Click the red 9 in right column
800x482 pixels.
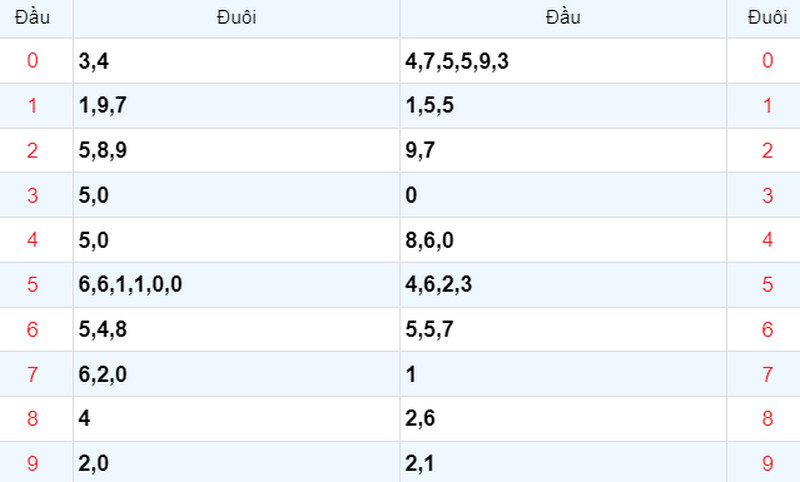[x=767, y=464]
